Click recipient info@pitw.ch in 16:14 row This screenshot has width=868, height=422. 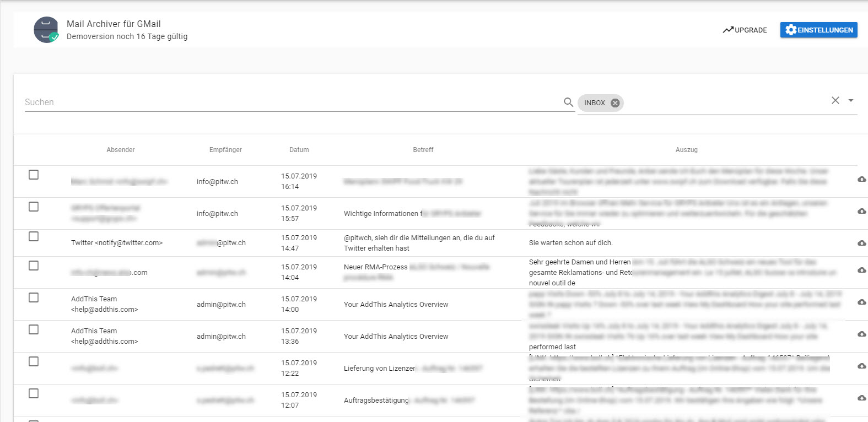point(217,182)
